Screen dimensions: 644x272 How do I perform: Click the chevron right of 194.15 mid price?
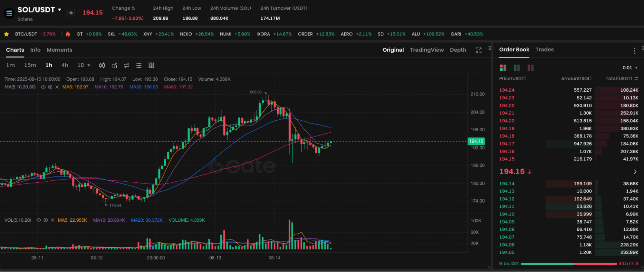point(635,172)
